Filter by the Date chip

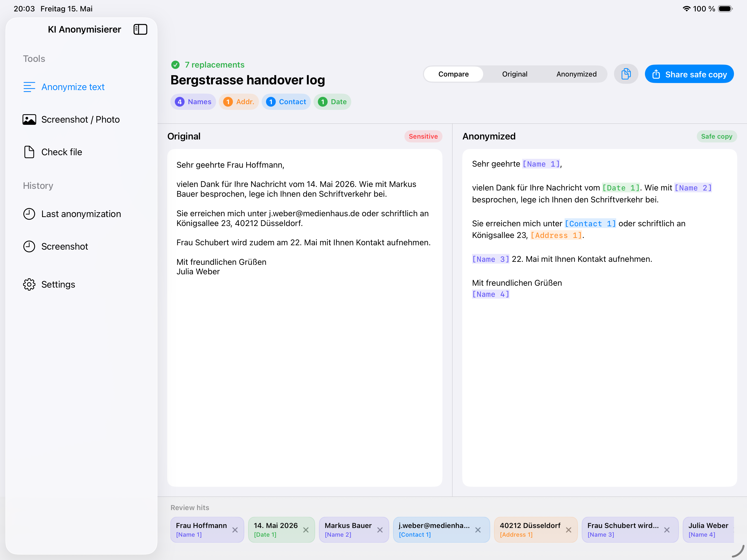(x=332, y=101)
